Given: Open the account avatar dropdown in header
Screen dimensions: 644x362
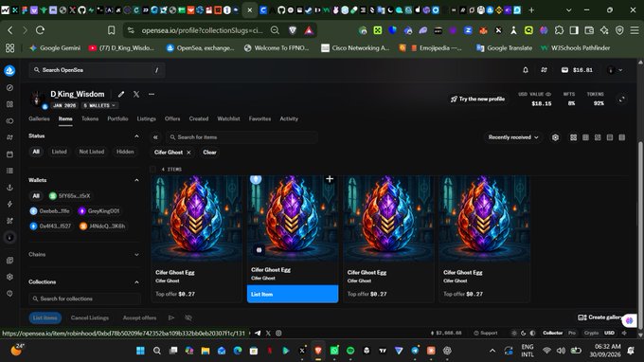Looking at the screenshot, I should pyautogui.click(x=615, y=70).
